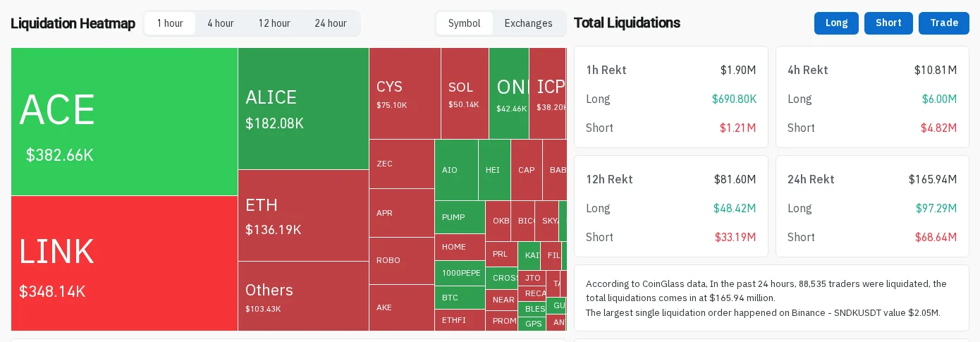Click the blue Long button
This screenshot has height=342, width=980.
coord(836,23)
